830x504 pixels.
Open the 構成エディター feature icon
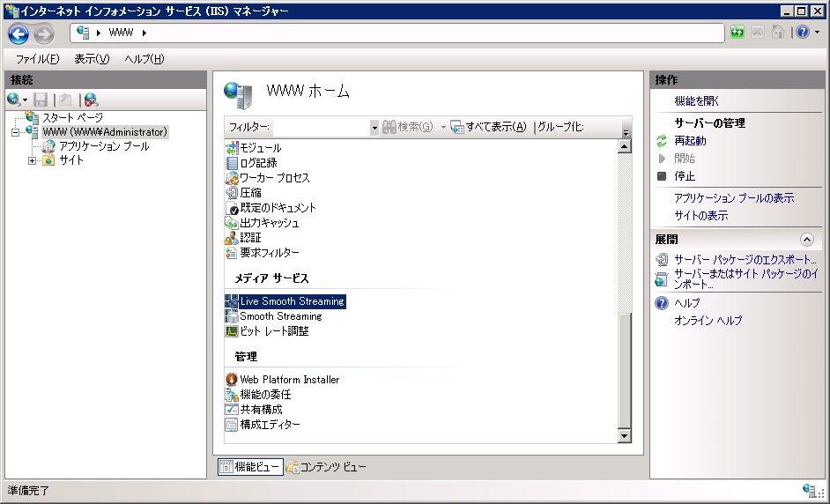point(232,425)
